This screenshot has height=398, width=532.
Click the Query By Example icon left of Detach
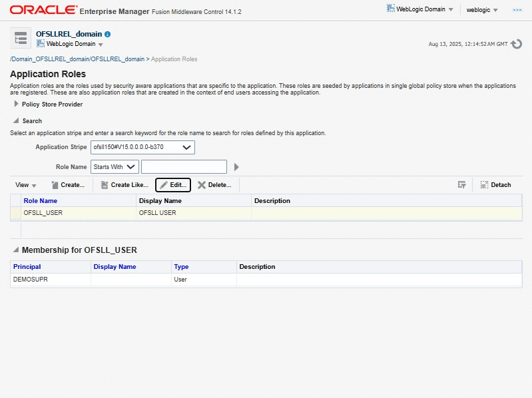point(462,185)
